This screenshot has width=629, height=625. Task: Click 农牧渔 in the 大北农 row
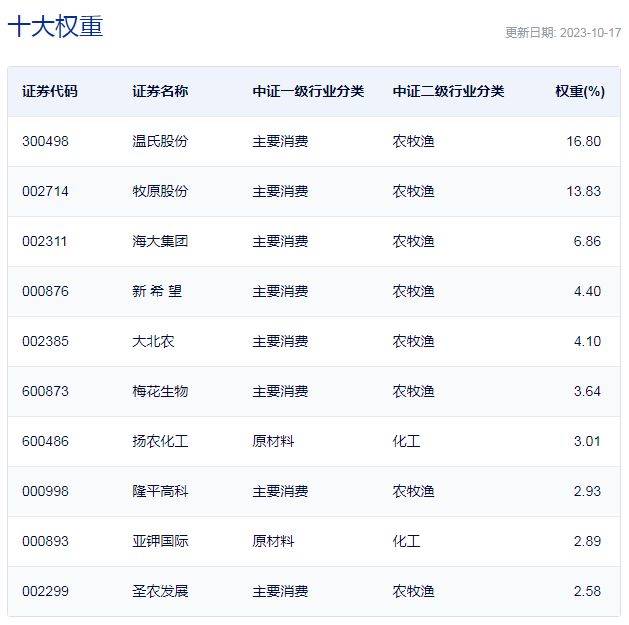tap(413, 341)
